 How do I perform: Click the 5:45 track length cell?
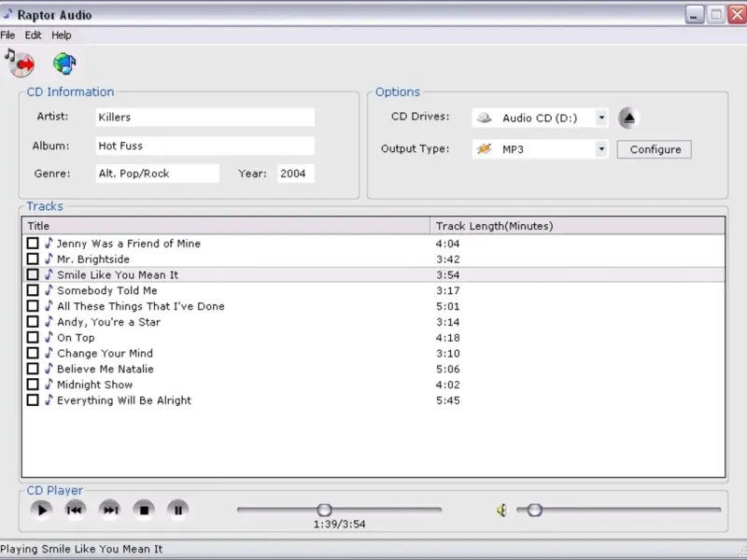click(448, 400)
